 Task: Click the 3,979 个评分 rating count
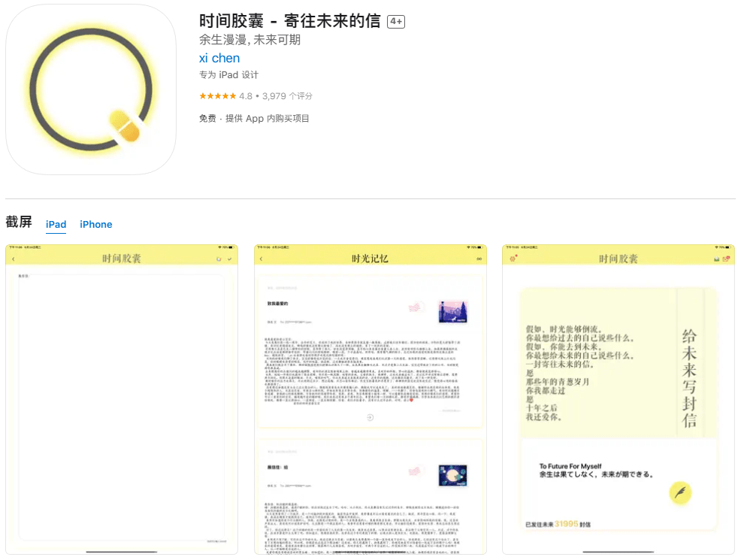click(287, 96)
